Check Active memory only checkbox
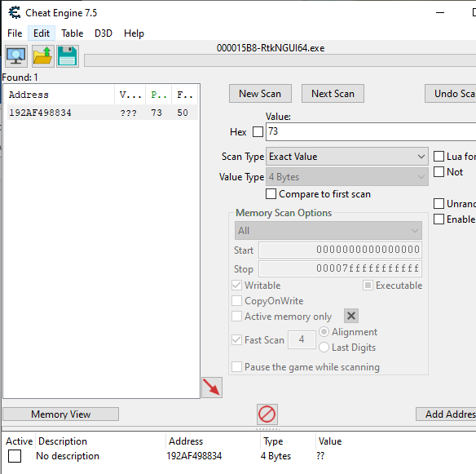 (x=237, y=317)
